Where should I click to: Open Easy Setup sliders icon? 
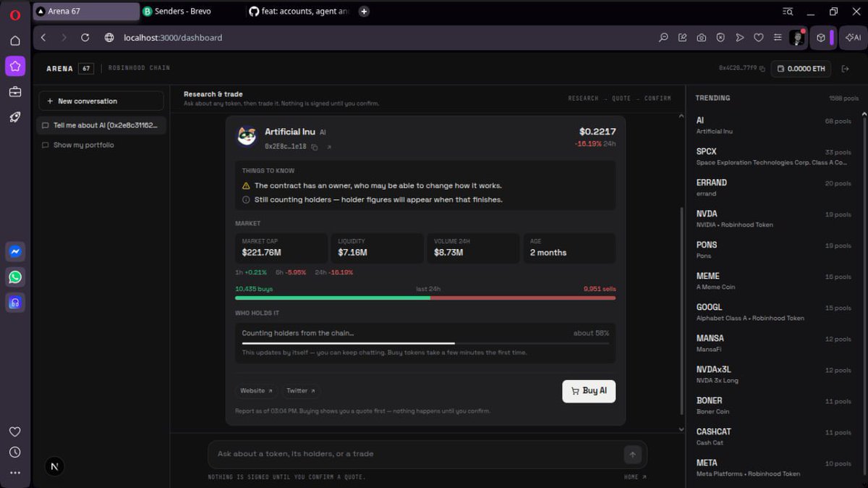click(777, 38)
